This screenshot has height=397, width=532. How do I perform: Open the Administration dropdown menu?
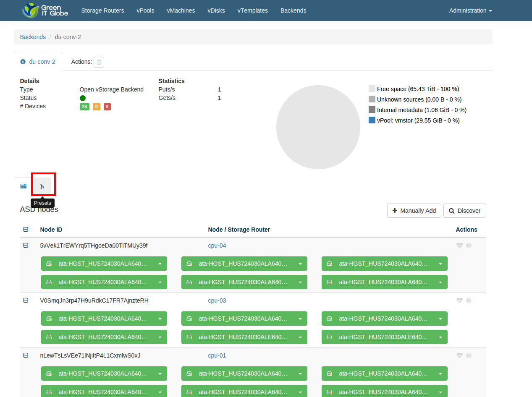click(470, 10)
